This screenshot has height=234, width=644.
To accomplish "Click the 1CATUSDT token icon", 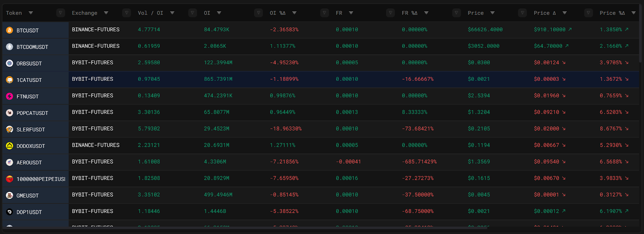I will click(x=10, y=80).
